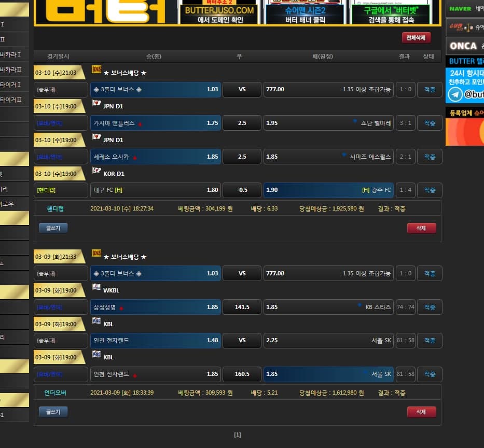Delete the 03-09 under/over bet slip
The height and width of the screenshot is (448, 484).
tap(421, 412)
